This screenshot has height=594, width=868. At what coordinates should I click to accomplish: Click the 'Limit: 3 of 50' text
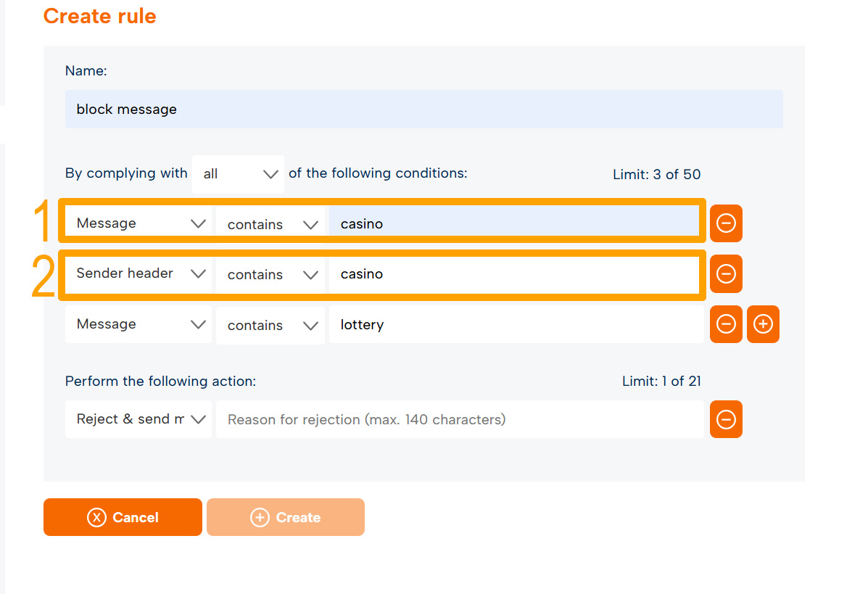coord(656,174)
